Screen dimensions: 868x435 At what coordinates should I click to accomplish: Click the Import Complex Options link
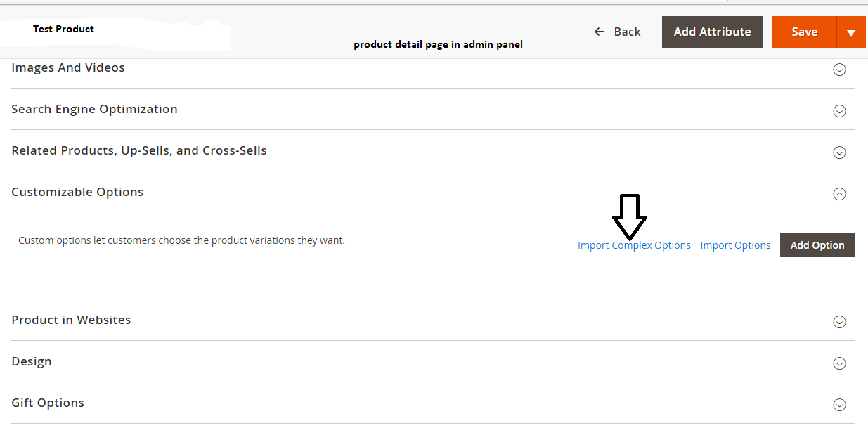point(634,245)
